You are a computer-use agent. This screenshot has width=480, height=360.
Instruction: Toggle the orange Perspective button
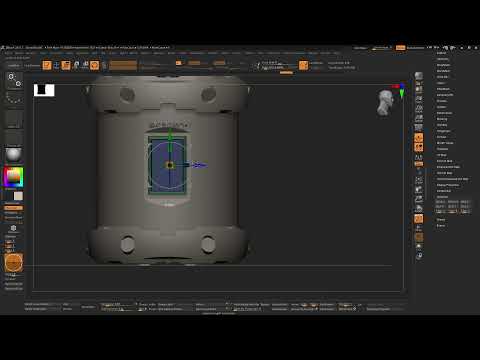point(419,137)
